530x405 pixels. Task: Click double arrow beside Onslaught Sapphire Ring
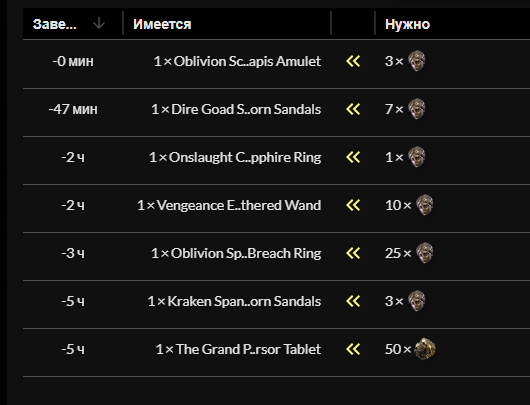[353, 158]
